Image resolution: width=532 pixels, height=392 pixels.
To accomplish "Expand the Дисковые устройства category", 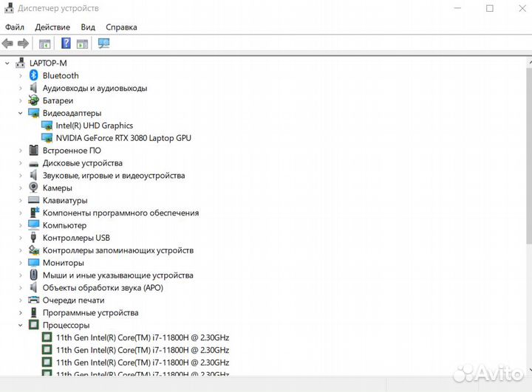I will coord(21,163).
